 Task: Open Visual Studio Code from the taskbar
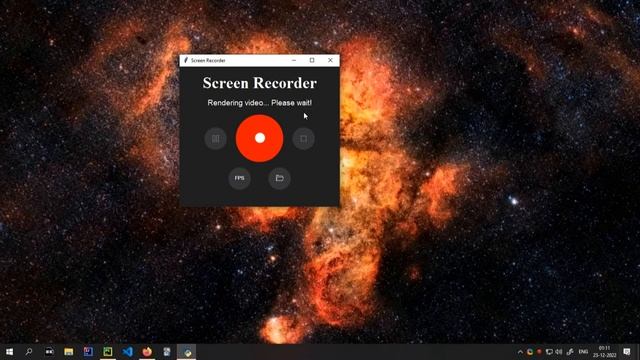[x=127, y=351]
